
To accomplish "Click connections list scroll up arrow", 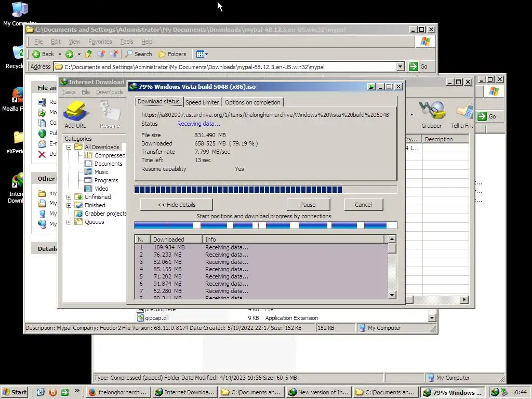I will (392, 239).
